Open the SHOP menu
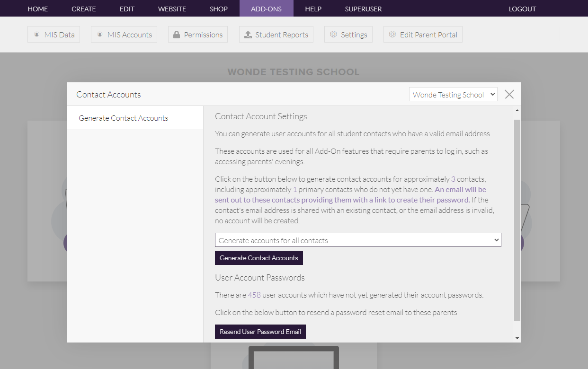Image resolution: width=588 pixels, height=369 pixels. tap(219, 9)
